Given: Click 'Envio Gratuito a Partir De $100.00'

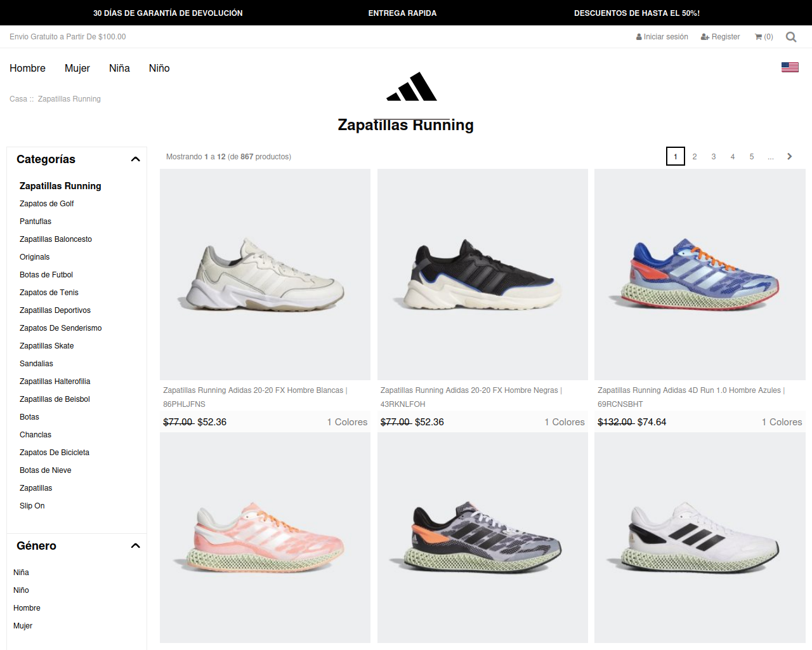Looking at the screenshot, I should [x=68, y=37].
